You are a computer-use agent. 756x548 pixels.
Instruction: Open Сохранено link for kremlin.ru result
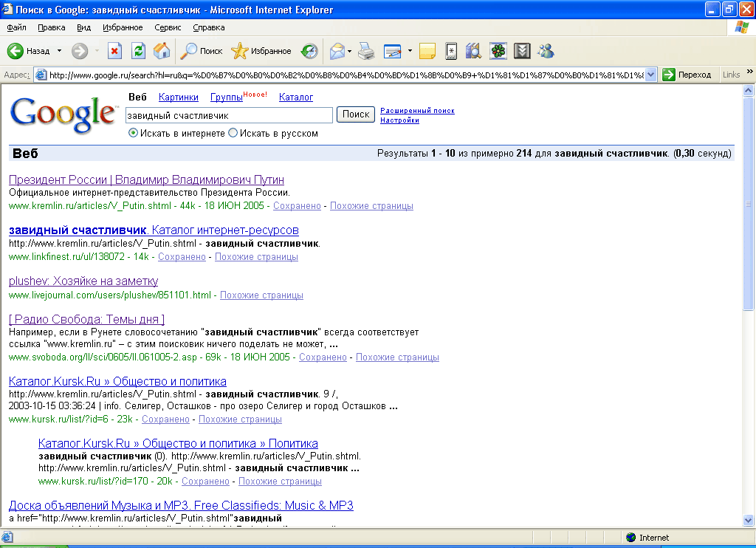click(297, 205)
